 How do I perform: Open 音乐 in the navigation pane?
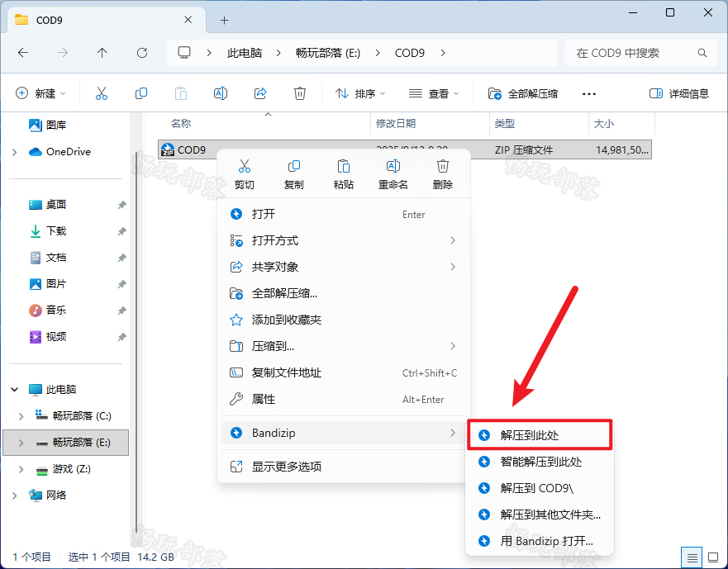(47, 310)
